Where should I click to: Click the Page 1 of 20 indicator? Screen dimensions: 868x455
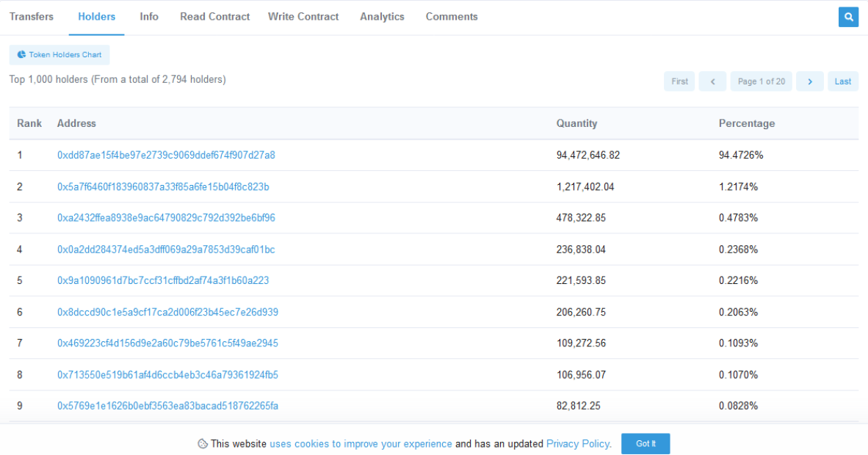point(762,81)
